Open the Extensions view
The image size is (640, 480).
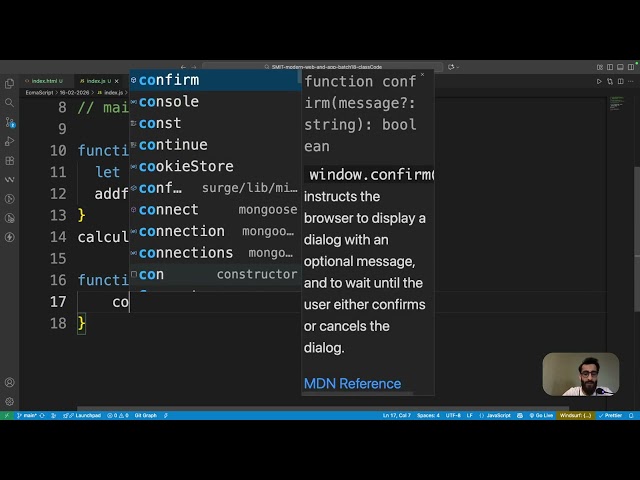point(9,160)
